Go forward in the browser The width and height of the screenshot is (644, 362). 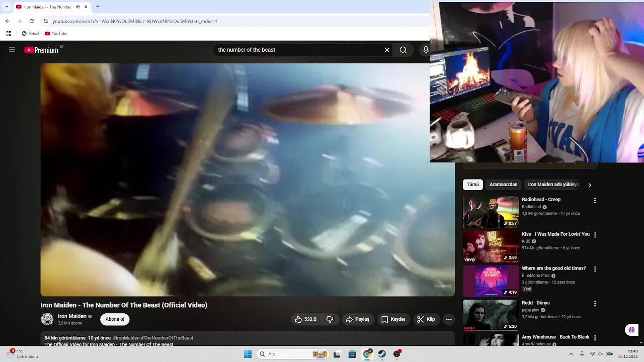point(20,22)
